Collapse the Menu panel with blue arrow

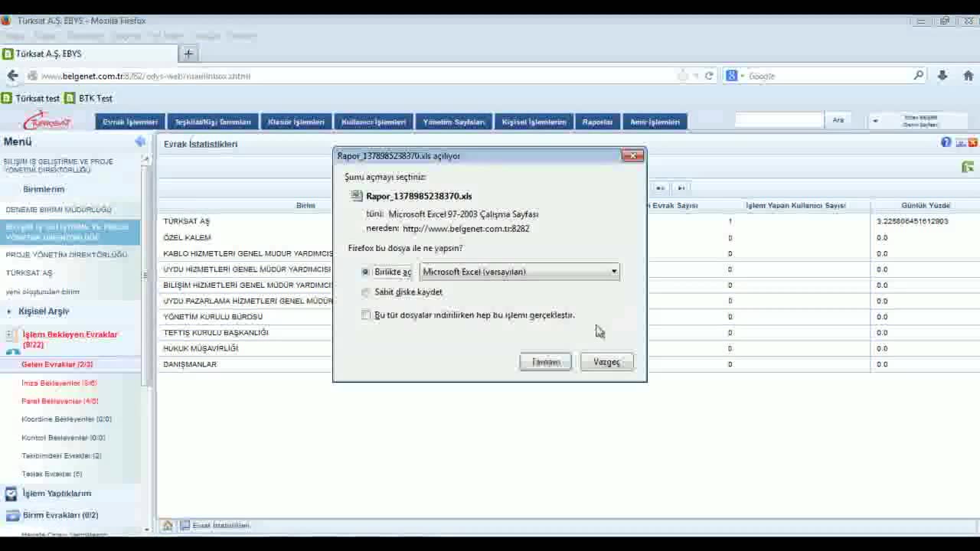[140, 142]
